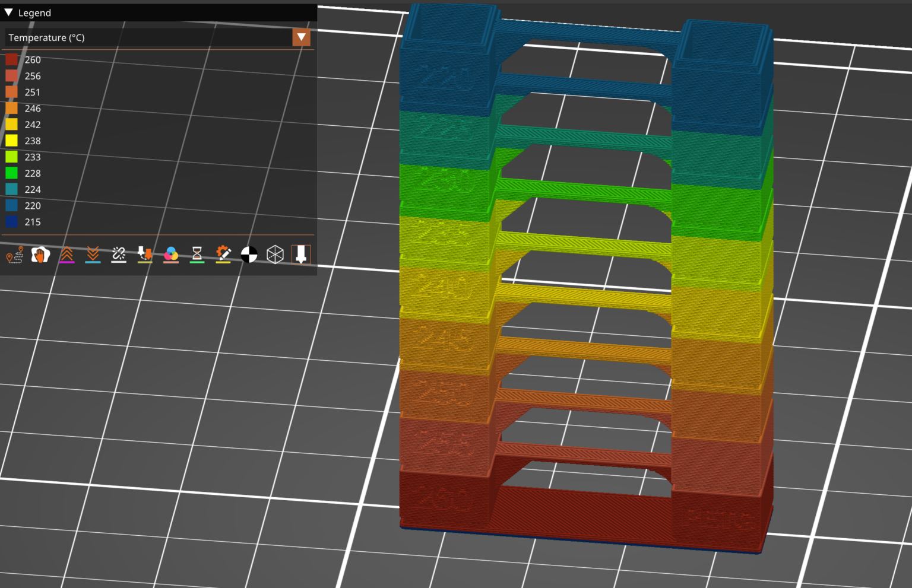
Task: Show deretractions with the down-chevrons icon
Action: [x=93, y=255]
